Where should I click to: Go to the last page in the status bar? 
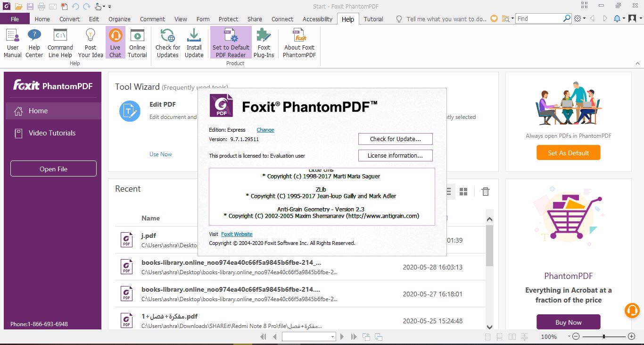pyautogui.click(x=354, y=337)
